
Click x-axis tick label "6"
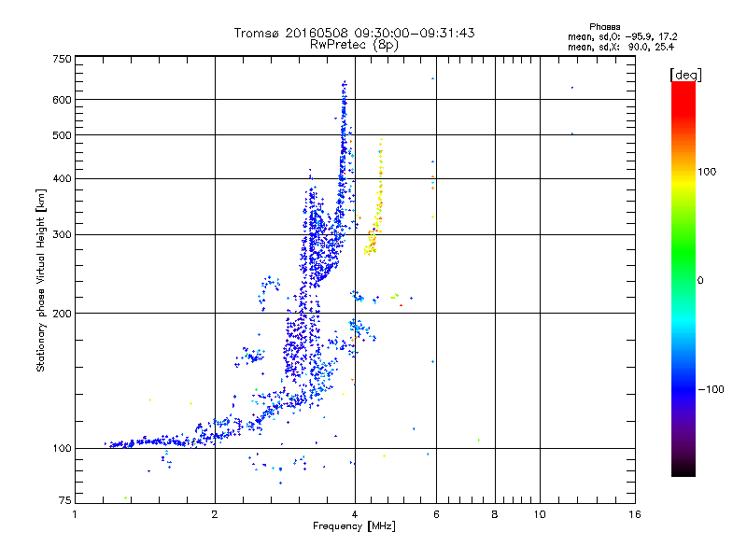pyautogui.click(x=436, y=514)
